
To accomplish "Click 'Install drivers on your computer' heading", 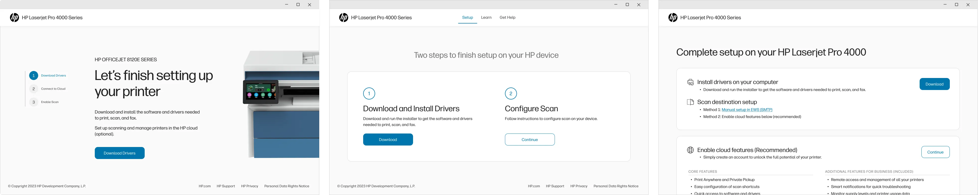I will [x=738, y=82].
